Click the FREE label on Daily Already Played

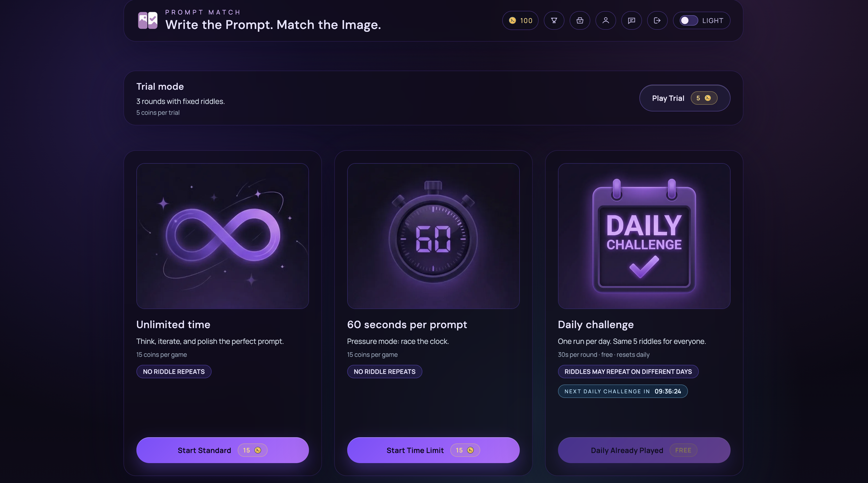click(683, 450)
